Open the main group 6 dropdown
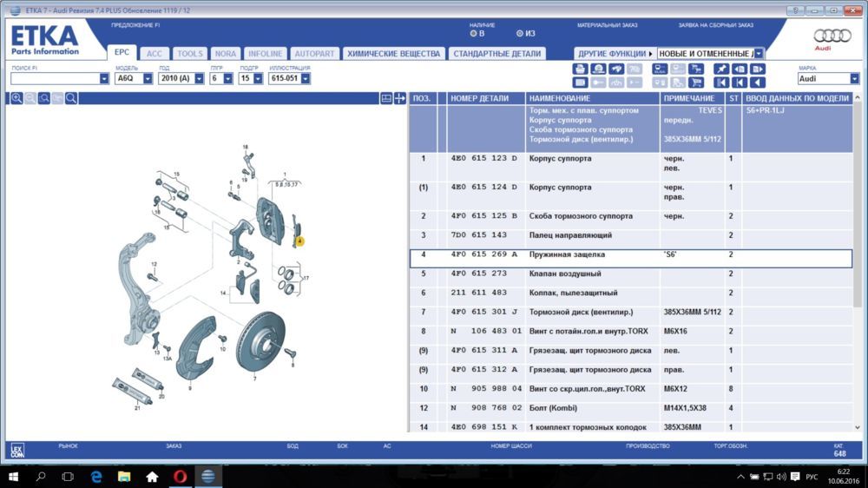The image size is (868, 488). pyautogui.click(x=228, y=79)
